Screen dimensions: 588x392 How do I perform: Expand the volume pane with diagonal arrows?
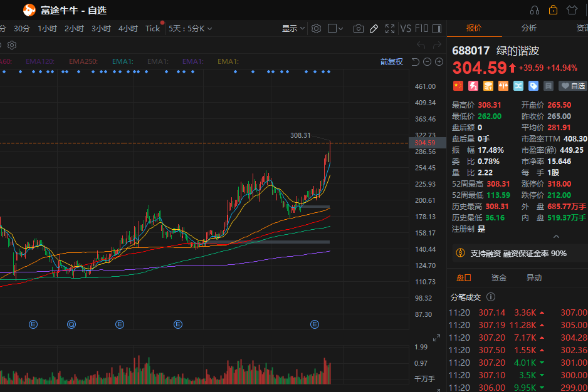tap(436, 338)
